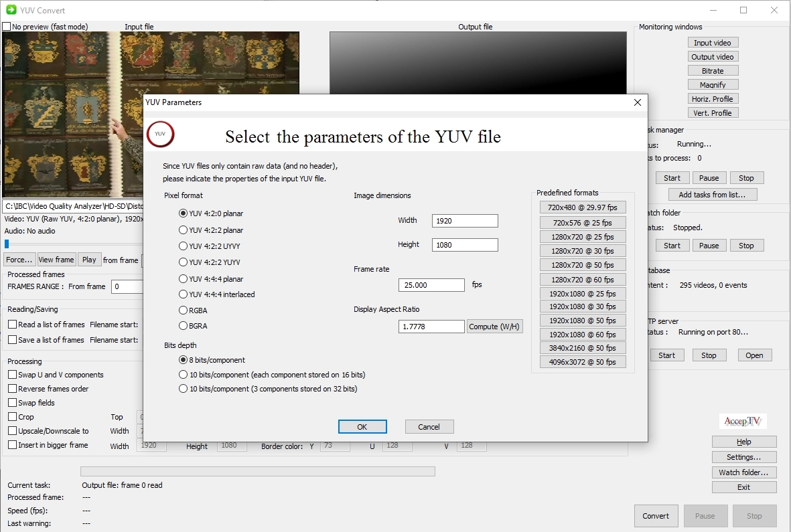Enable the No preview (fast mode) checkbox
Screen dimensions: 791x532
click(7, 27)
